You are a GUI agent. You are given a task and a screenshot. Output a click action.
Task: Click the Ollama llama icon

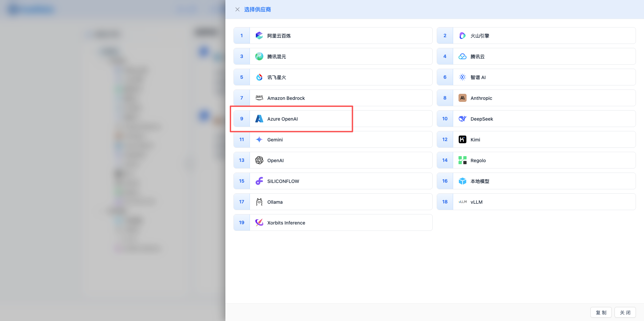[x=259, y=202]
